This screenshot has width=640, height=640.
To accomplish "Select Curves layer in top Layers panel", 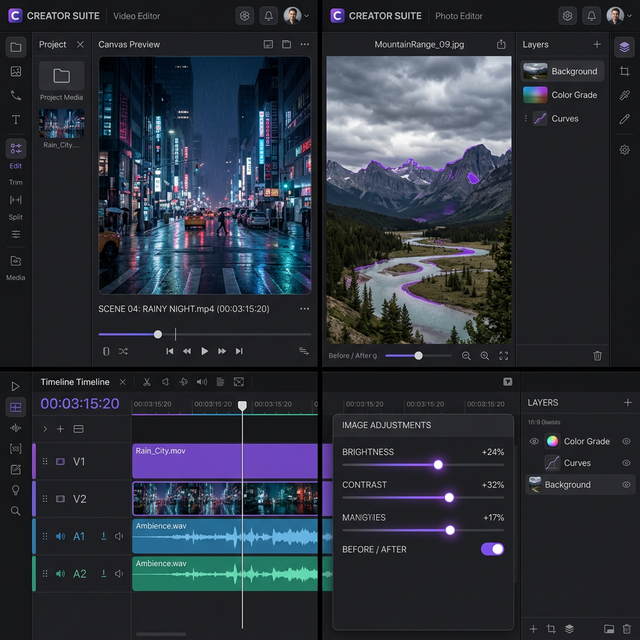I will 562,118.
